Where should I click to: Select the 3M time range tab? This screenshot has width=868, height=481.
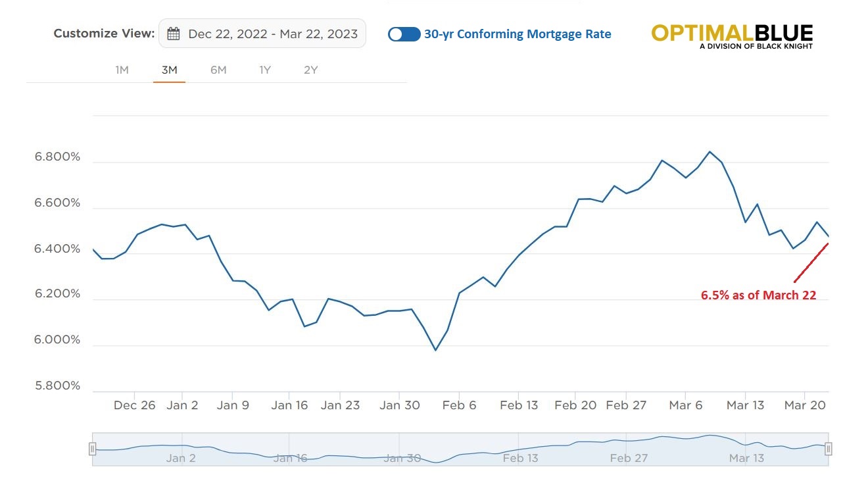tap(169, 70)
